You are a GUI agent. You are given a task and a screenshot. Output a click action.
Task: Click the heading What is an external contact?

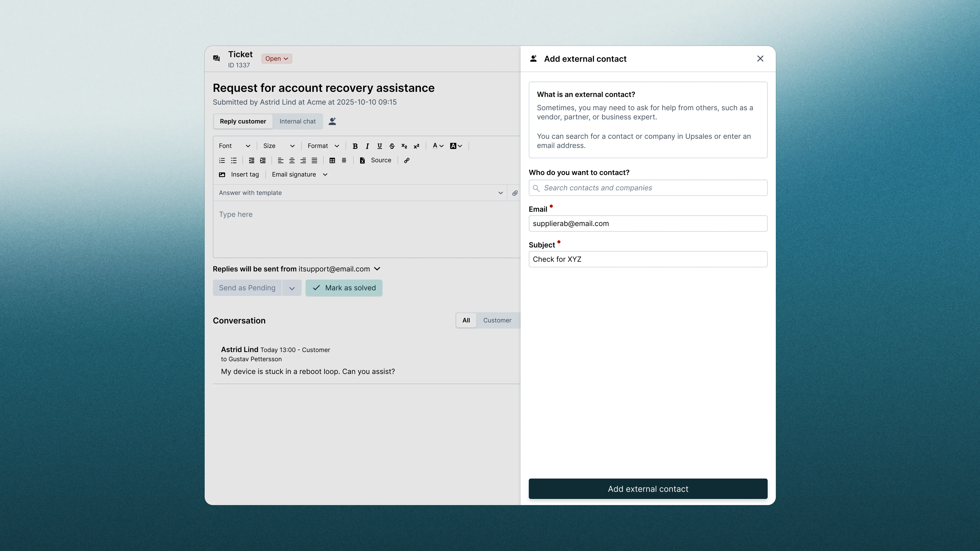(x=586, y=95)
